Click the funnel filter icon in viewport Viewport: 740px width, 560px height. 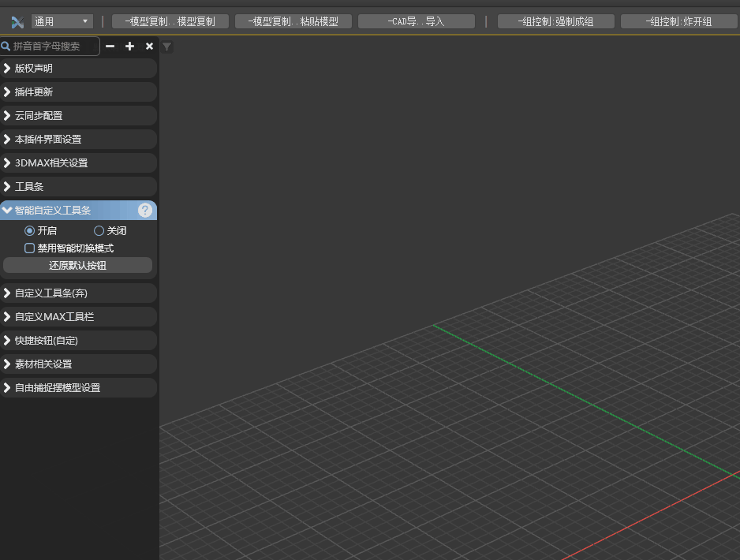click(x=166, y=47)
